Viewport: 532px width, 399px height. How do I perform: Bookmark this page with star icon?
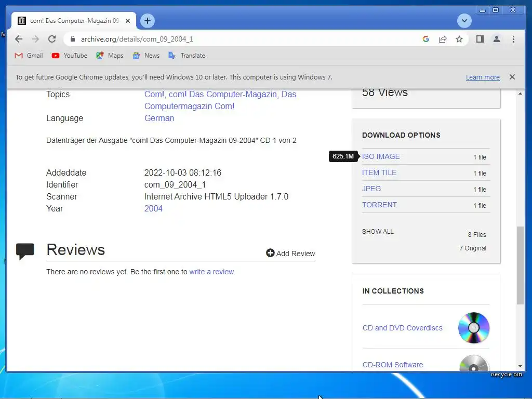pos(459,39)
